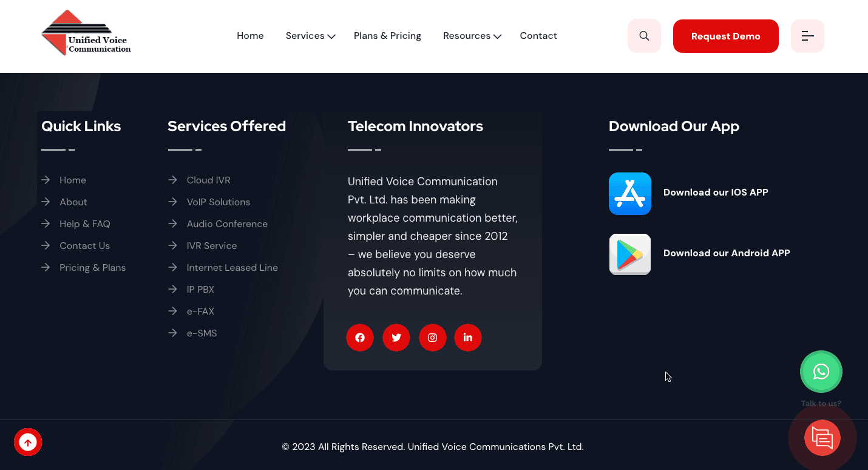Go to Plans & Pricing menu item

pyautogui.click(x=387, y=36)
